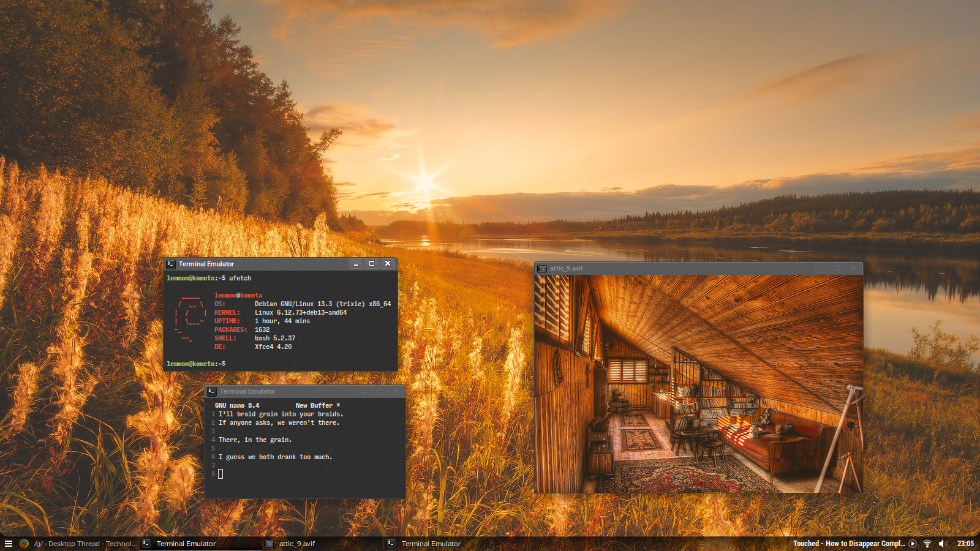Click the attic photo in the image viewer
The image size is (980, 551).
(x=699, y=384)
